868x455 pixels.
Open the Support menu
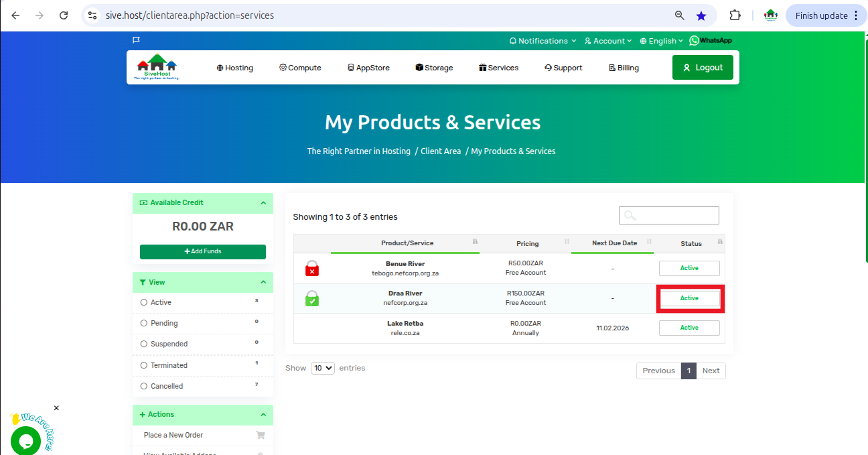(563, 68)
